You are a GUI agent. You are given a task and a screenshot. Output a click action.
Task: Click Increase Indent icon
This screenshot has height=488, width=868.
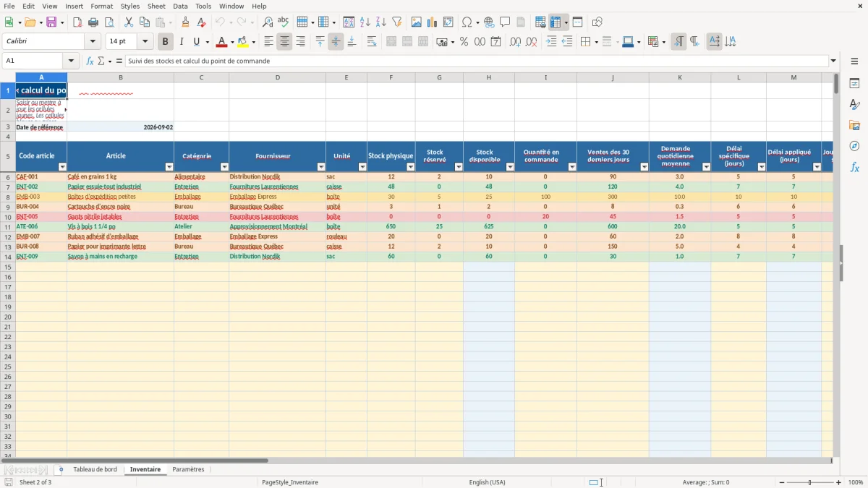(x=551, y=42)
